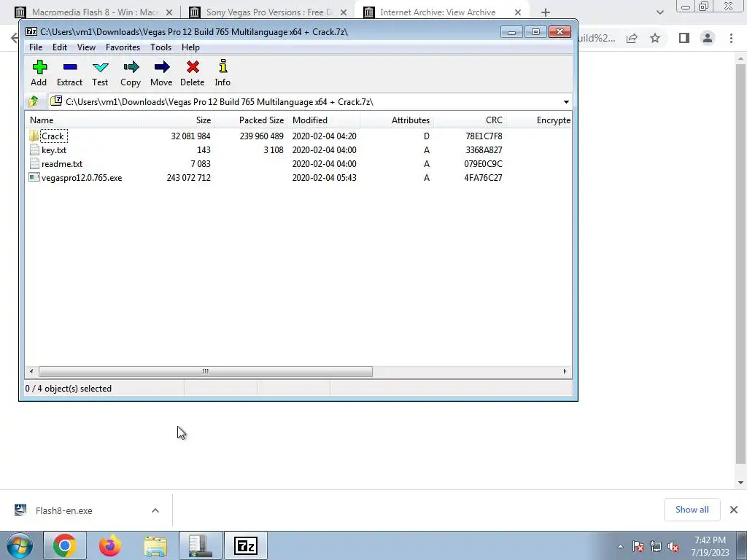This screenshot has width=747, height=560.
Task: Close the Internet Archive tab
Action: tap(518, 12)
